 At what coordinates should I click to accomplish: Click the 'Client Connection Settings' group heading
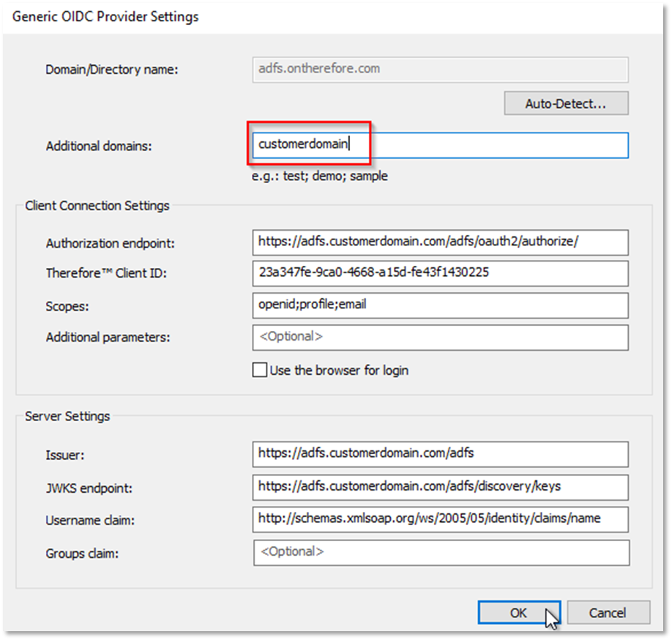[97, 206]
